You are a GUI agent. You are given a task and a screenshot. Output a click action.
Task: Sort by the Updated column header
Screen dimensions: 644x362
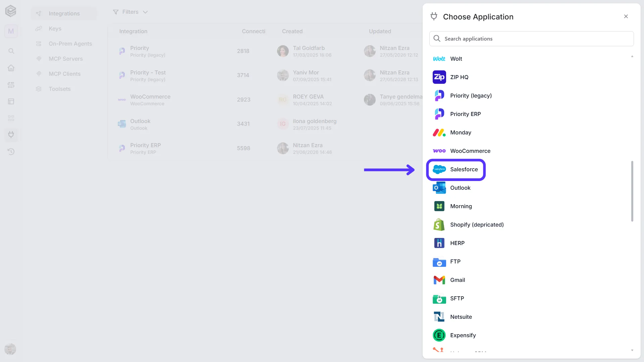point(380,31)
